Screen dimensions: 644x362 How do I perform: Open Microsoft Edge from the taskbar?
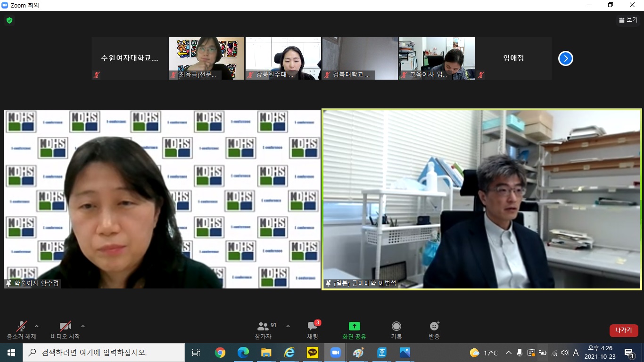click(x=243, y=353)
